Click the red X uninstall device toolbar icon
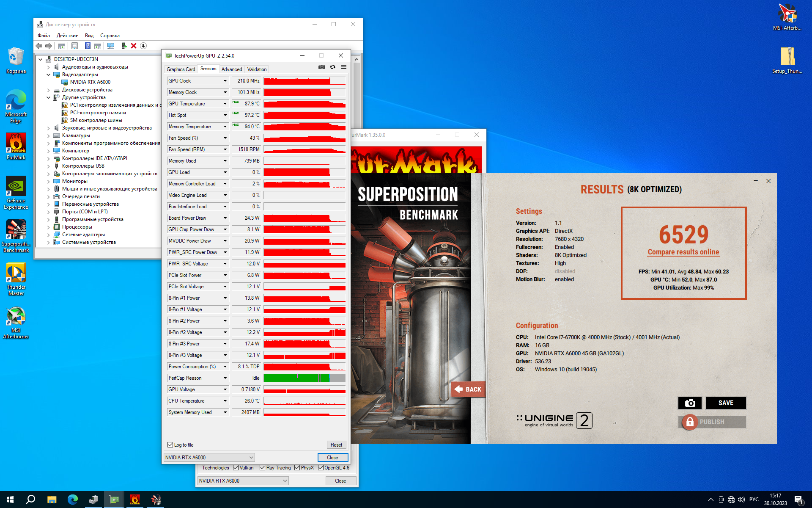812x508 pixels. click(x=134, y=46)
